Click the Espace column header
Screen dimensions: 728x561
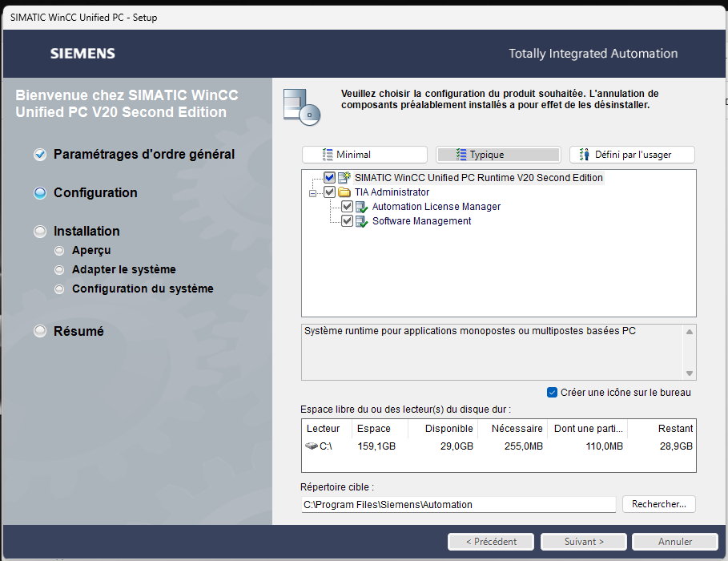pyautogui.click(x=380, y=429)
